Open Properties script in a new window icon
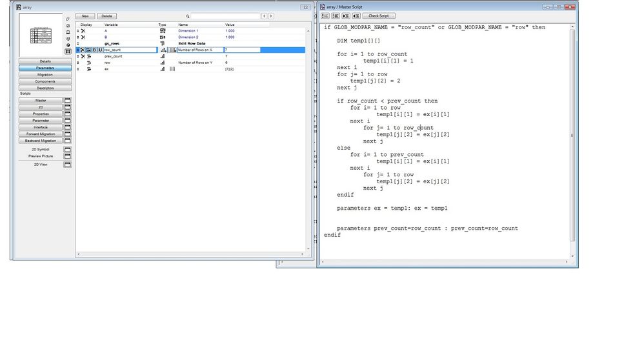Screen dimensions: 644x362 pyautogui.click(x=68, y=114)
